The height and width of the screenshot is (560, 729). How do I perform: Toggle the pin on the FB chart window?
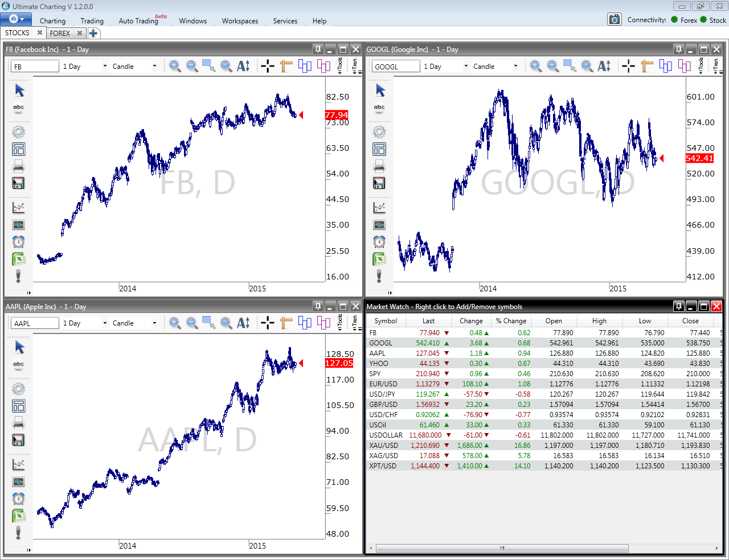tap(317, 50)
